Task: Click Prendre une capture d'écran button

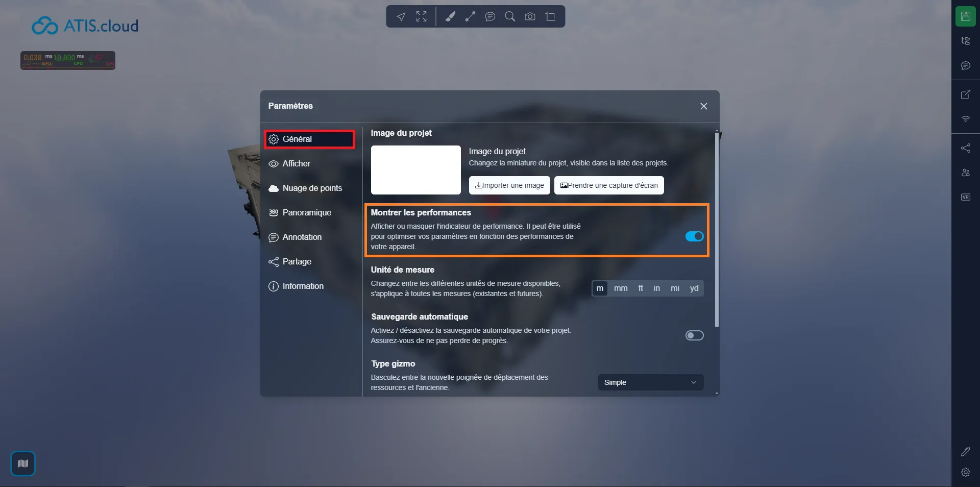Action: [609, 185]
